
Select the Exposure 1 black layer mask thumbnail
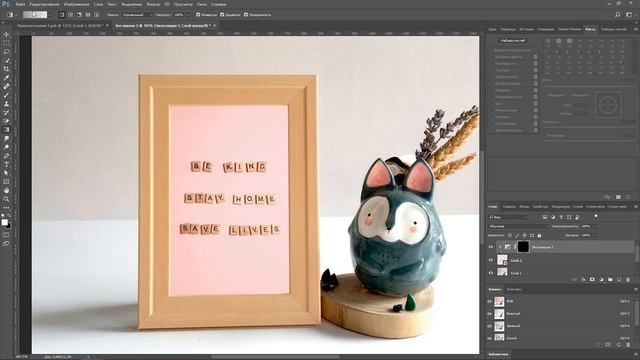click(x=523, y=247)
